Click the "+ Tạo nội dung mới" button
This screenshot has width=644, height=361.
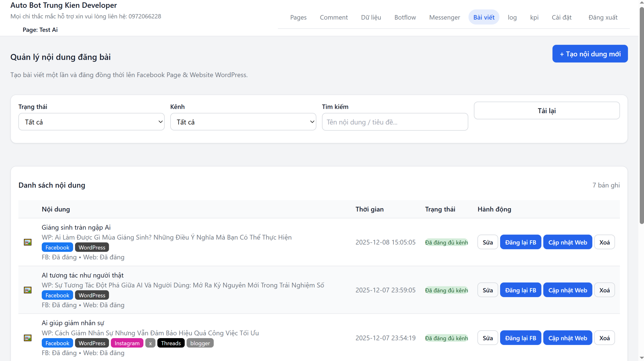pos(590,54)
